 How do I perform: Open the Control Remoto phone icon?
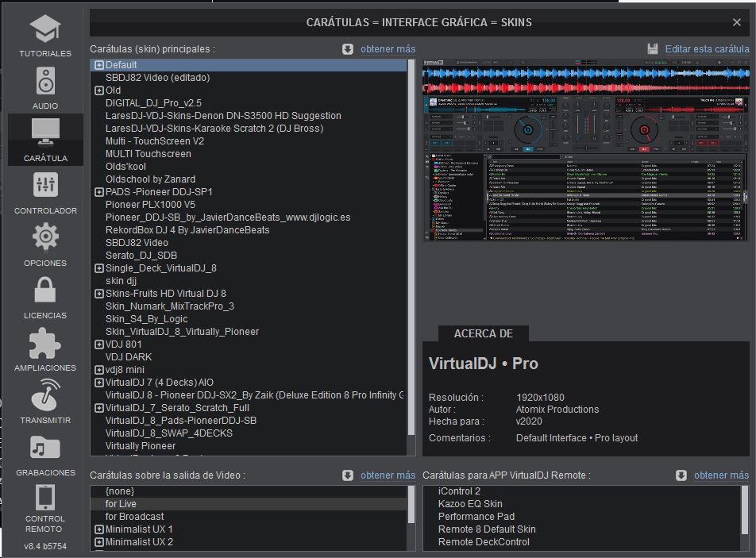point(45,498)
